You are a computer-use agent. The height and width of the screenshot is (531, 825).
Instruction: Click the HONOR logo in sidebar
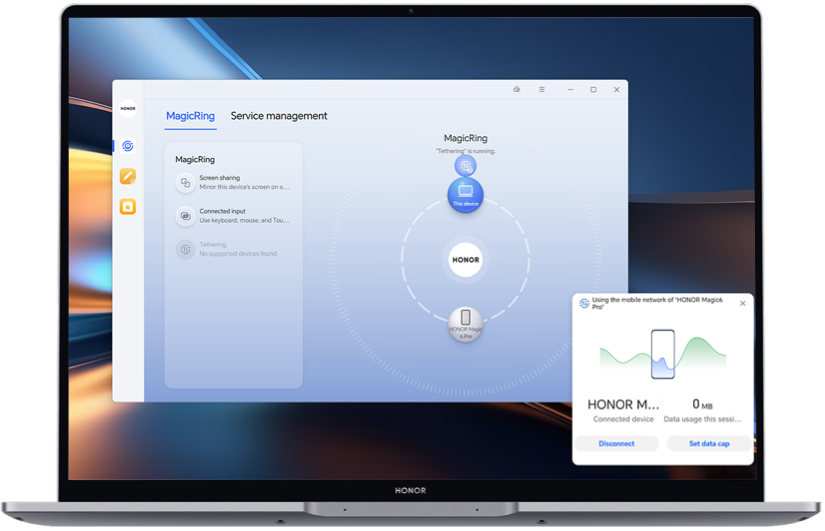tap(128, 108)
